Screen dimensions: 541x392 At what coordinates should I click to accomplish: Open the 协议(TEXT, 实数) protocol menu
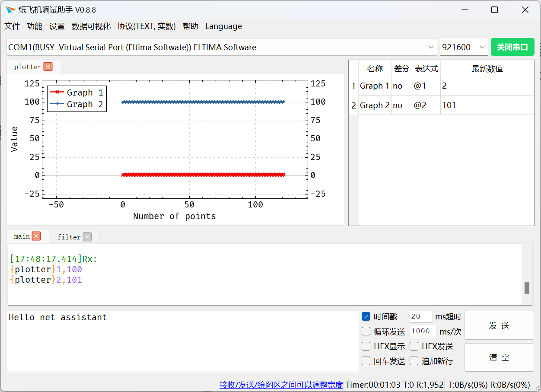tap(146, 26)
